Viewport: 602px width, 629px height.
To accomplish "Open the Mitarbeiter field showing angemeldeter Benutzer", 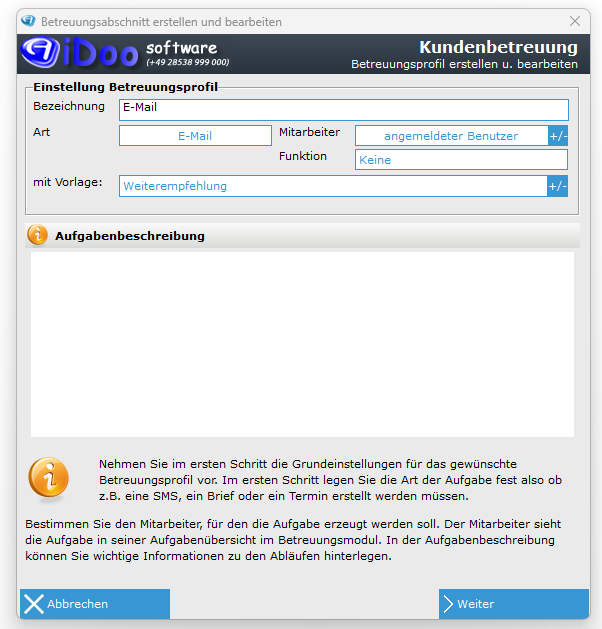I will point(452,136).
